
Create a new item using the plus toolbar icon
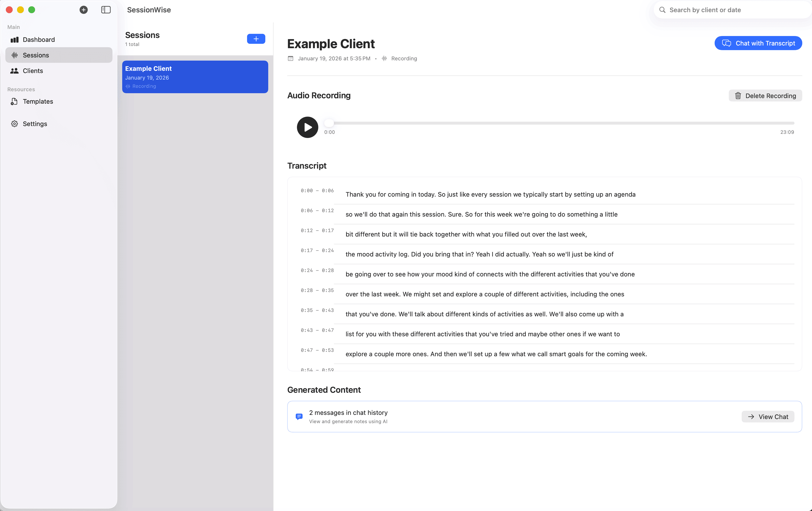pos(84,10)
